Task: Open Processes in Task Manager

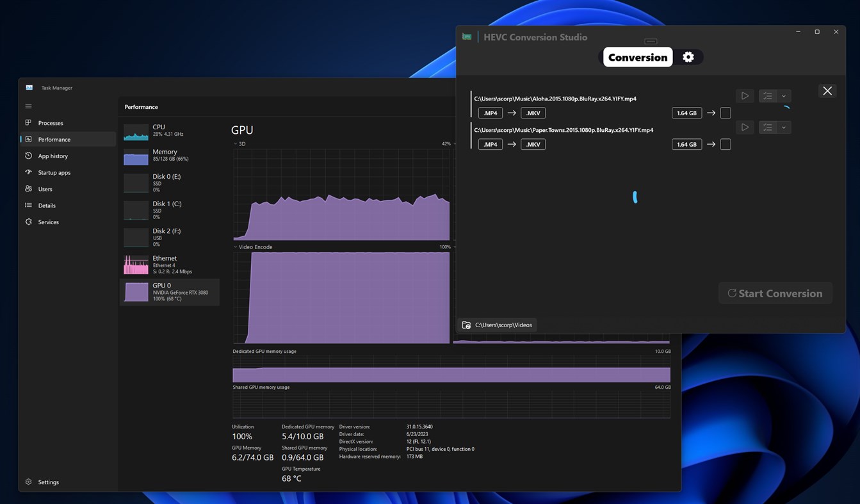Action: [68, 123]
